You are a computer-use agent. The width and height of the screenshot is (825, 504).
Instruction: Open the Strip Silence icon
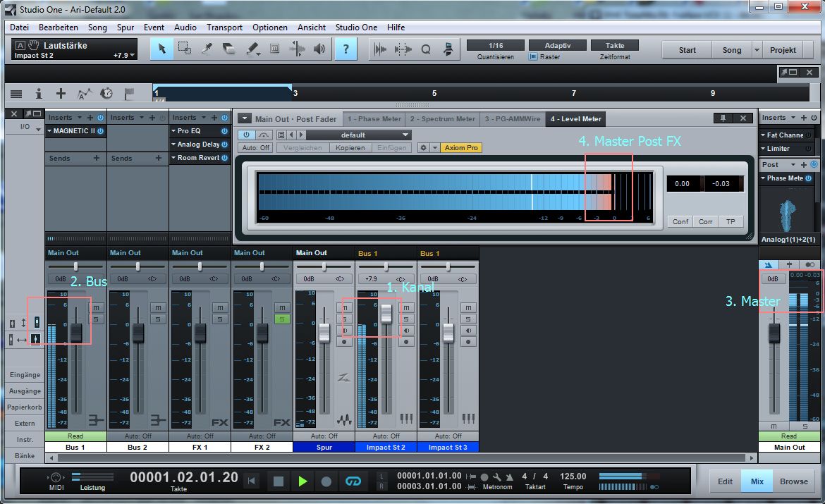(403, 49)
